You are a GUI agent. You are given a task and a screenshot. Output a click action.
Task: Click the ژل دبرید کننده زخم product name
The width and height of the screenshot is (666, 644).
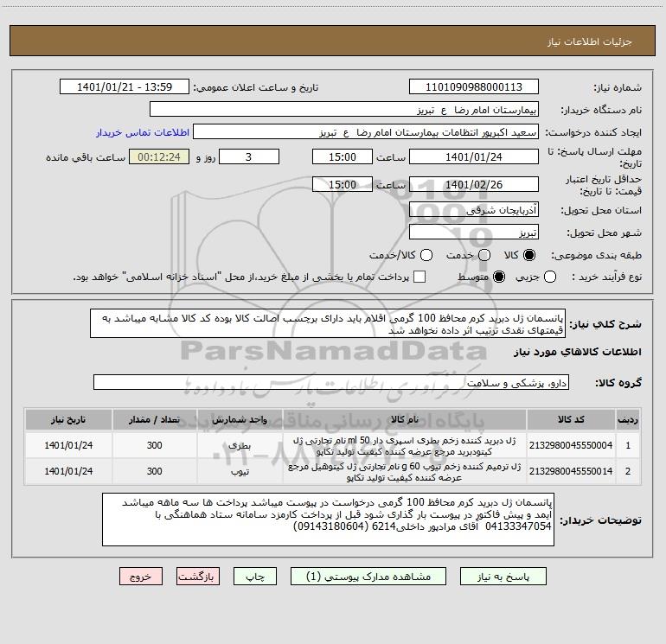[x=405, y=446]
